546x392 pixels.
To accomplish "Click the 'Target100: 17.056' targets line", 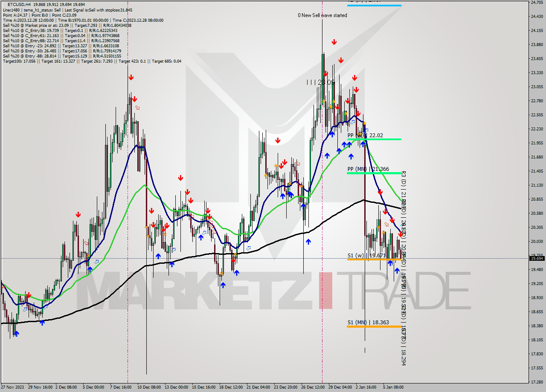I will [x=92, y=61].
